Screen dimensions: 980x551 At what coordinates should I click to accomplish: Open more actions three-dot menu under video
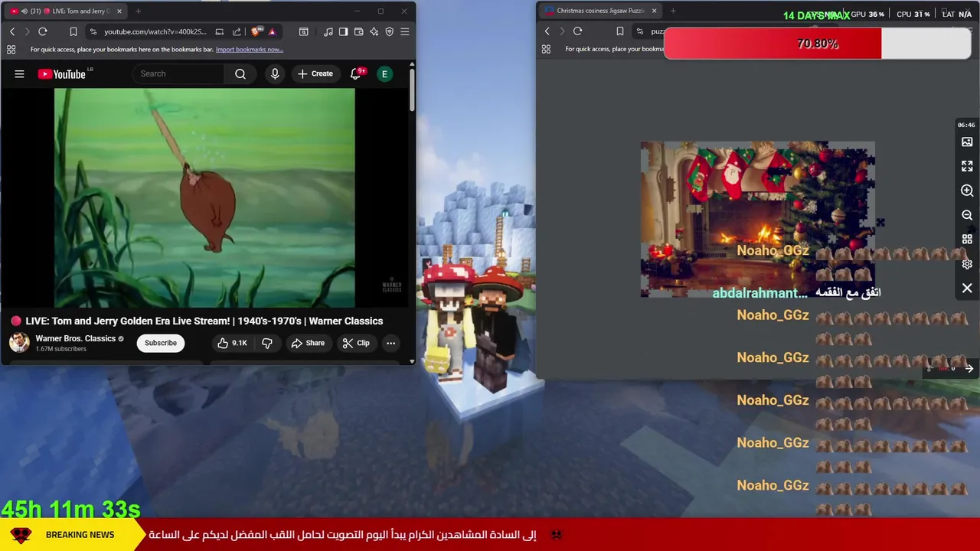click(x=390, y=343)
